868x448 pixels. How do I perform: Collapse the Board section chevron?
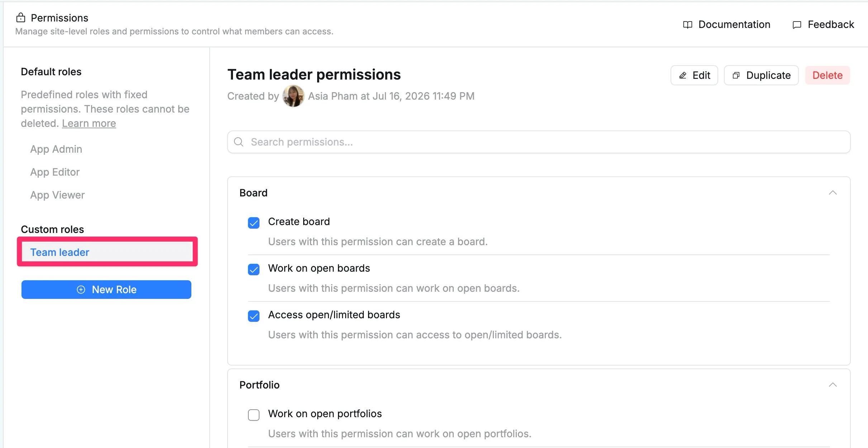833,193
